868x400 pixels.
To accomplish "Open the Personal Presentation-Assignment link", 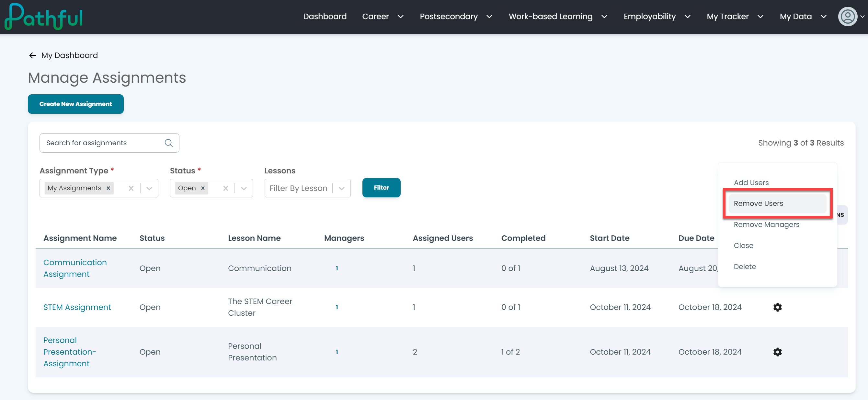I will tap(69, 352).
